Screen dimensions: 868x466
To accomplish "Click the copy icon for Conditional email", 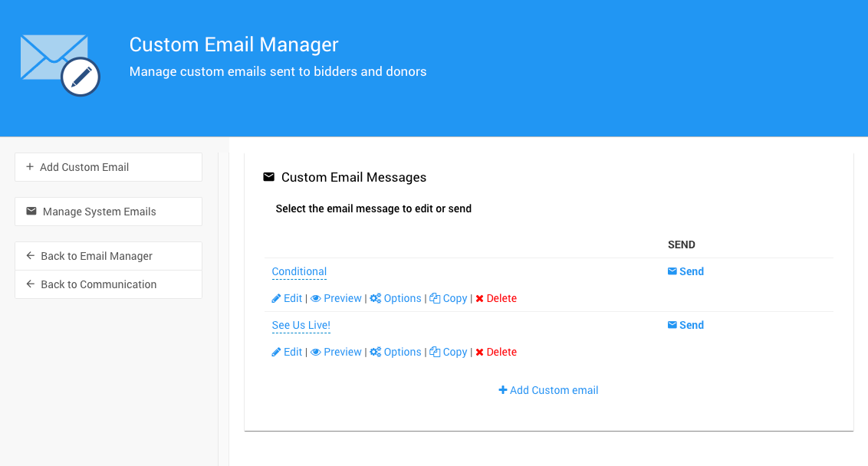I will (x=435, y=298).
